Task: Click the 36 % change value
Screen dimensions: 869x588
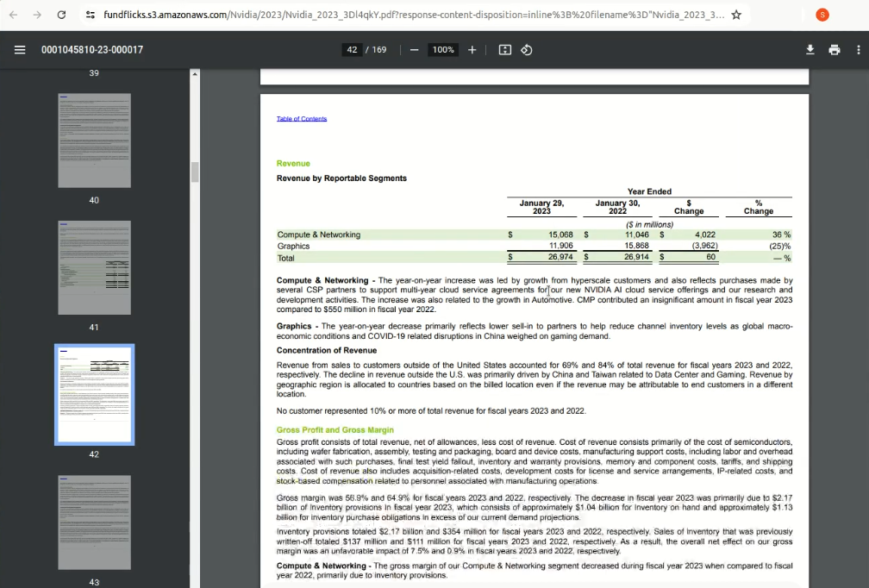Action: coord(781,235)
